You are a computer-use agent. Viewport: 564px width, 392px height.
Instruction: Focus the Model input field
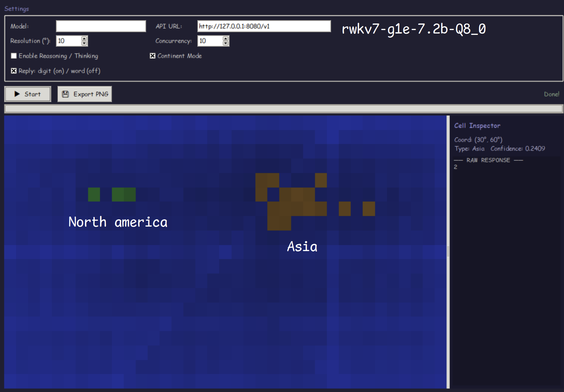[x=101, y=26]
